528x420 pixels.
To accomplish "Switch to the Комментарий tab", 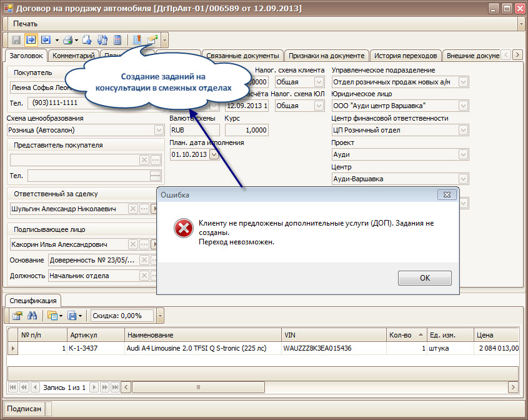I will tap(73, 56).
